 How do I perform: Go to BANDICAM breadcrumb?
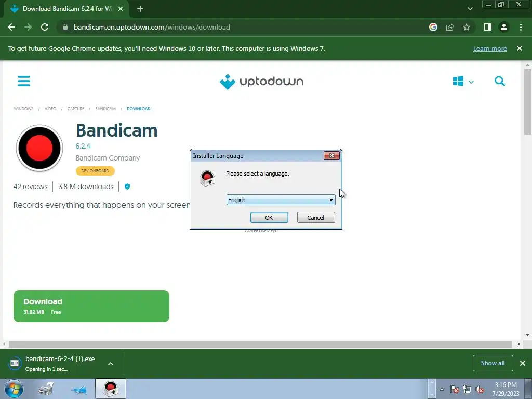tap(105, 109)
